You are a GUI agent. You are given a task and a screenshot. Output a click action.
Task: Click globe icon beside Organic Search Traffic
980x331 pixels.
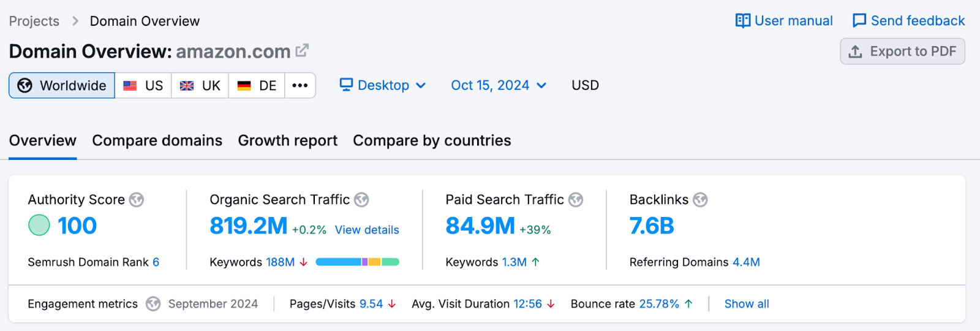click(361, 200)
